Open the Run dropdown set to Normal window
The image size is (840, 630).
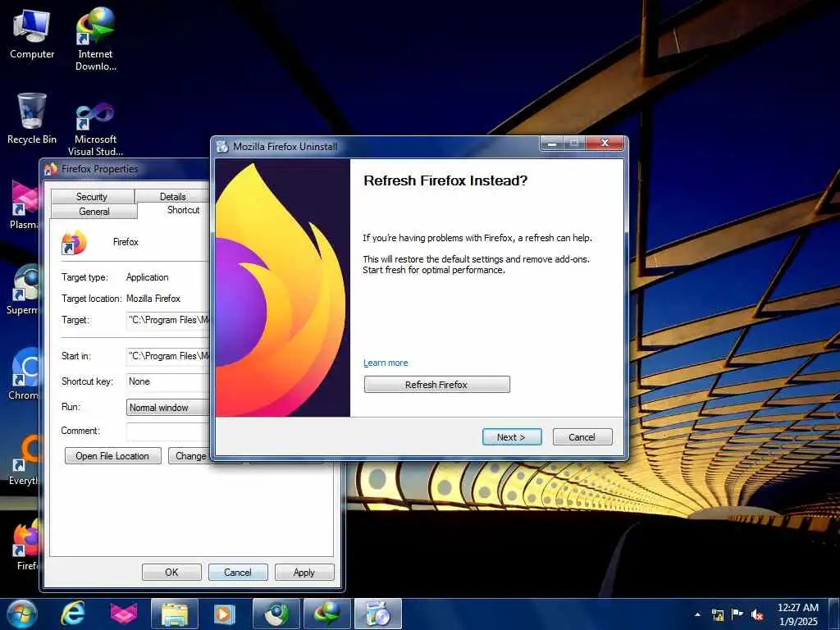click(x=168, y=408)
